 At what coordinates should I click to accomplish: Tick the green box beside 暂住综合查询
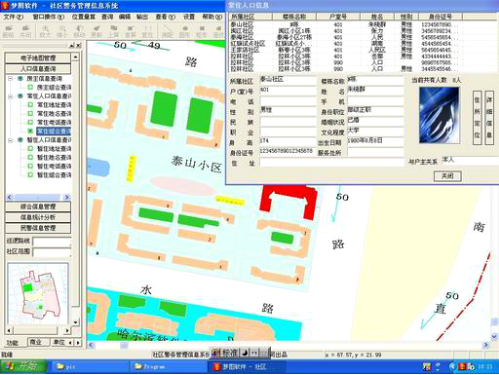coord(30,175)
